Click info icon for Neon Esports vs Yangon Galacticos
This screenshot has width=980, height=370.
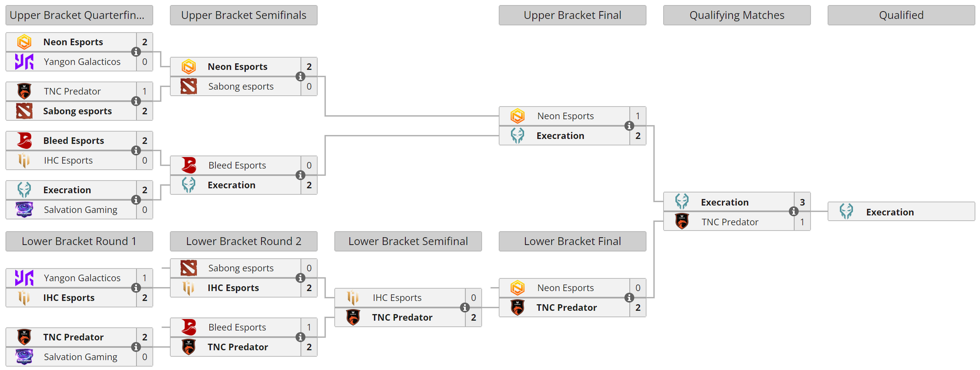pyautogui.click(x=136, y=52)
